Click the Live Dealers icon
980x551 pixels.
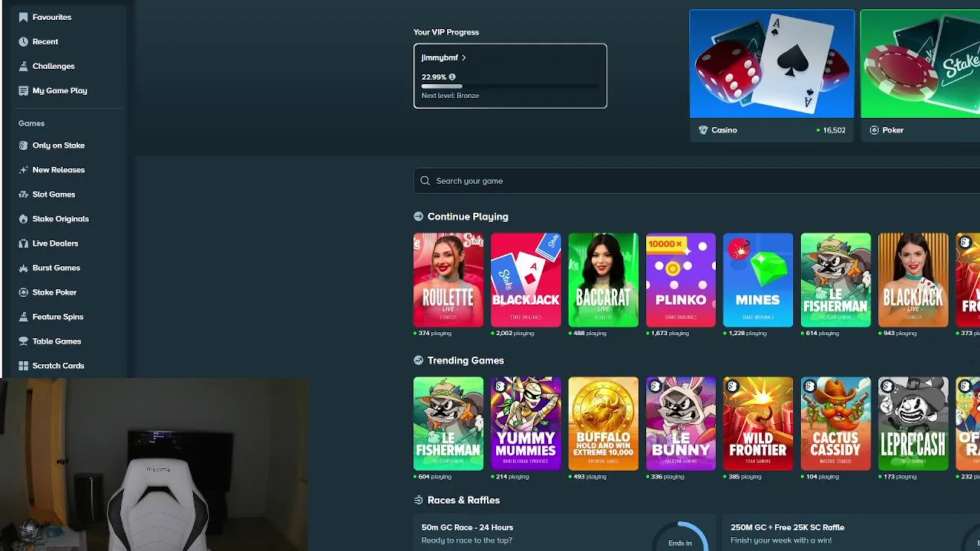point(23,243)
